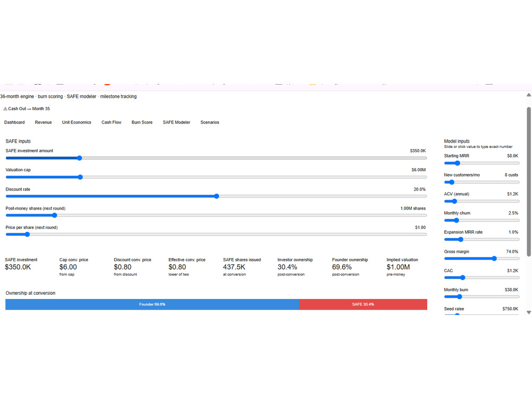532x399 pixels.
Task: Click the page scrollbar up arrow
Action: (529, 95)
